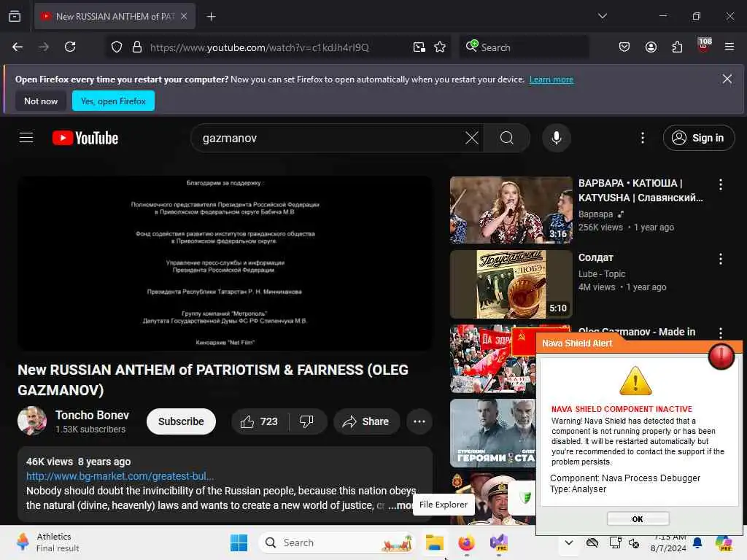Dismiss the Firefox restart notification bar
Screen dimensions: 747x560
[727, 79]
